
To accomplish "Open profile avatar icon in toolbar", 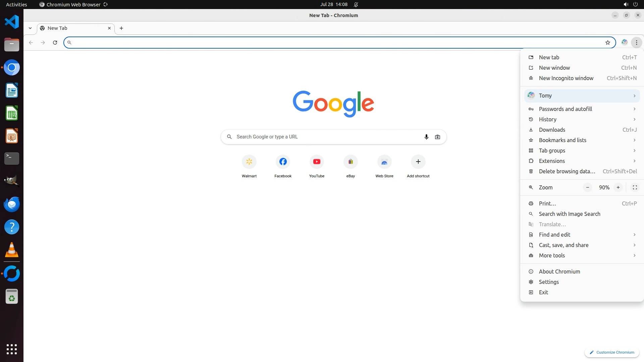I will click(624, 43).
